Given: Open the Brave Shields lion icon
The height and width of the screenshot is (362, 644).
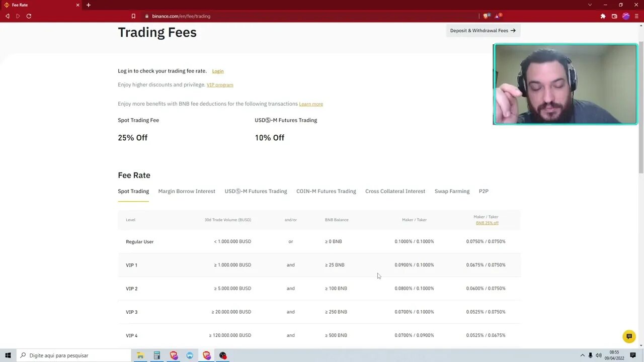Looking at the screenshot, I should (486, 16).
